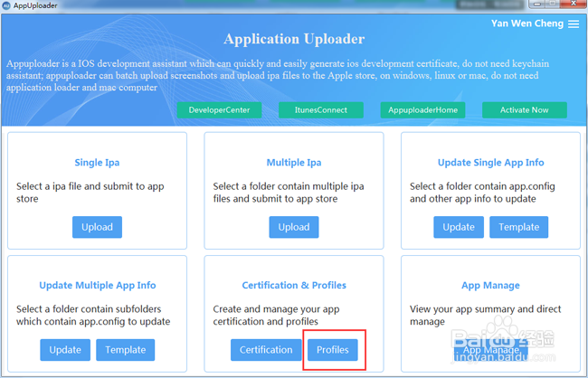Click the Yan Wen Cheng account name
Viewport: 588px width, 378px height.
[527, 24]
